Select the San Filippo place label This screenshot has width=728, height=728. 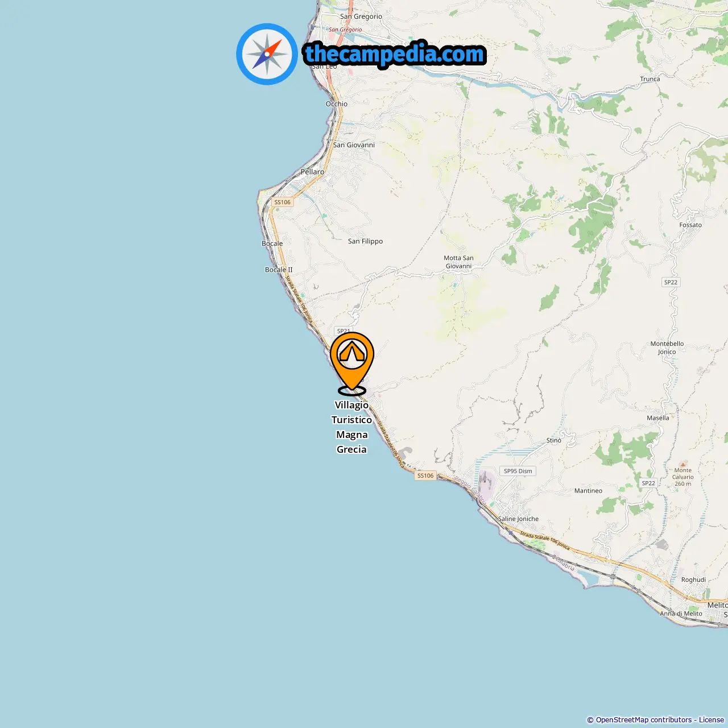365,241
